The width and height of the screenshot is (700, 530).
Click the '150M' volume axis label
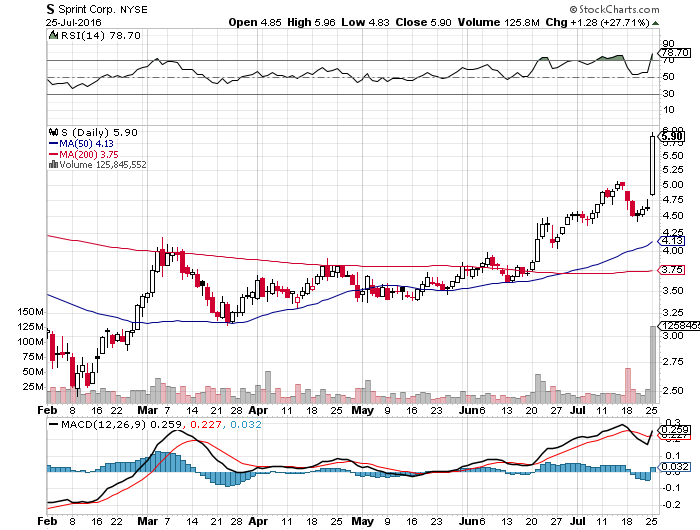click(x=30, y=312)
